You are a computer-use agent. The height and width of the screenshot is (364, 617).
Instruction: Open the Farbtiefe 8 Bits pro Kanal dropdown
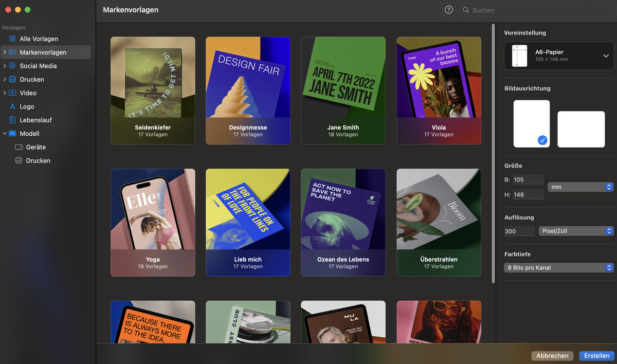(x=559, y=268)
